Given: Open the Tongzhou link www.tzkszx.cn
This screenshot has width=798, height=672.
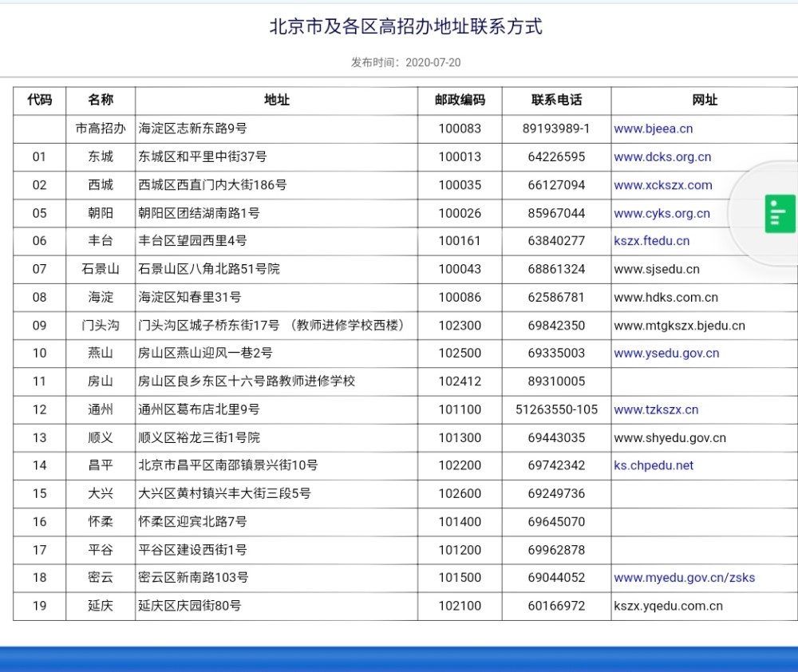Looking at the screenshot, I should click(654, 409).
